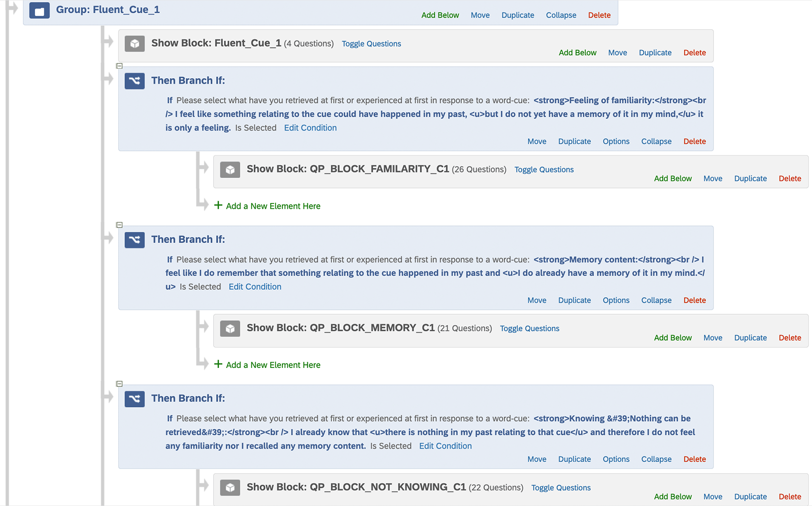Delete QP_BLOCK_FAMILARITY_C1 block
812x506 pixels.
tap(790, 179)
